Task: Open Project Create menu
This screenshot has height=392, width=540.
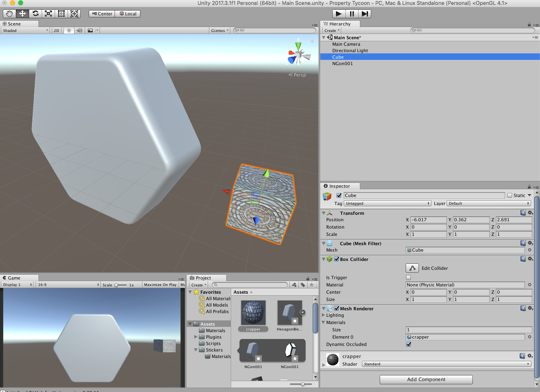Action: 199,285
